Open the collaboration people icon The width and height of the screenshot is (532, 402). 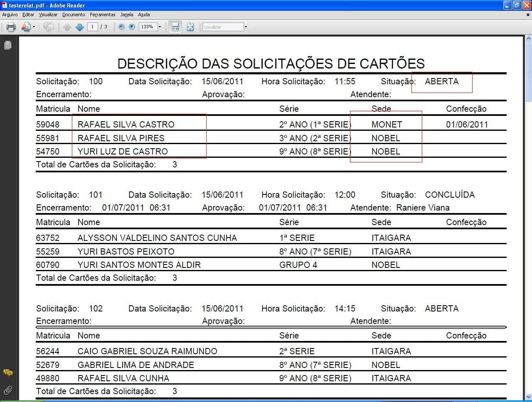[x=26, y=27]
